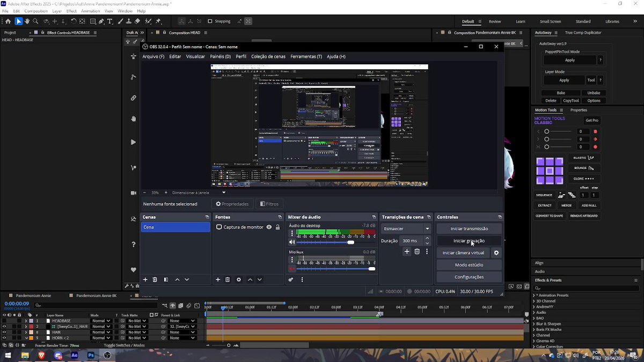Screen dimensions: 644x362
Task: Select the Hand tool in toolbar
Action: [27, 21]
